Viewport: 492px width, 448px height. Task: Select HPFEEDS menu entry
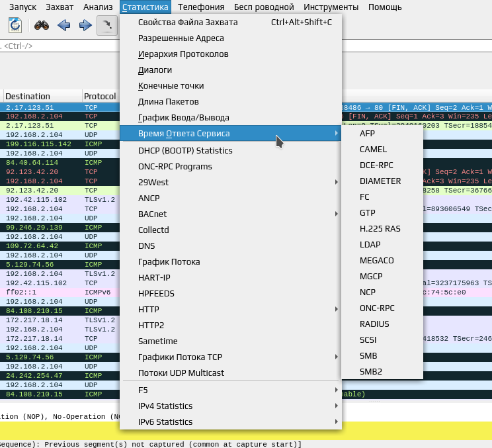point(231,294)
